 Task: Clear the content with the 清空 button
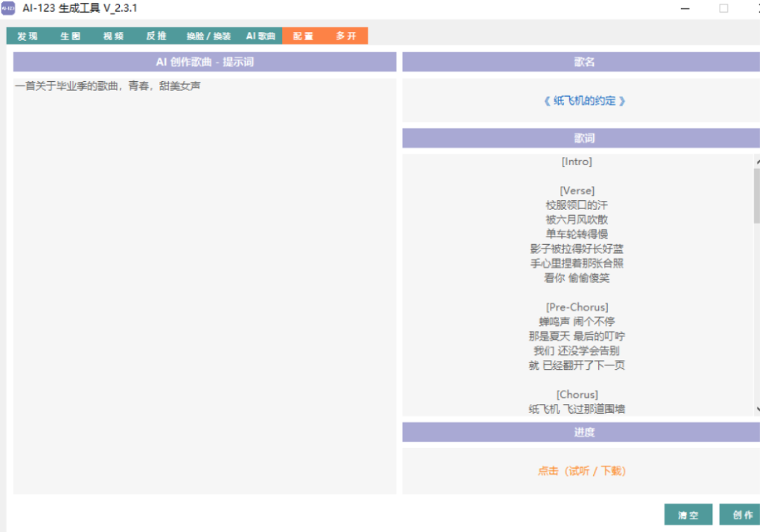(x=688, y=514)
